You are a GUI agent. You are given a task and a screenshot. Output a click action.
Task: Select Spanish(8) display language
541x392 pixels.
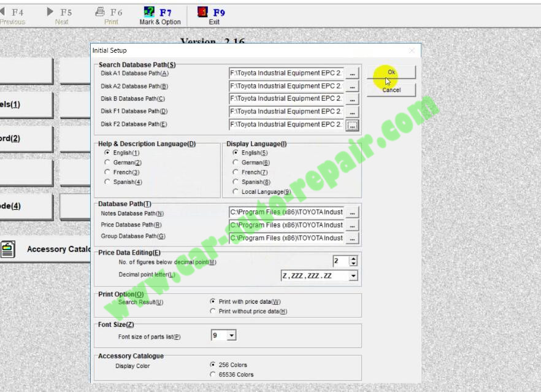click(236, 182)
